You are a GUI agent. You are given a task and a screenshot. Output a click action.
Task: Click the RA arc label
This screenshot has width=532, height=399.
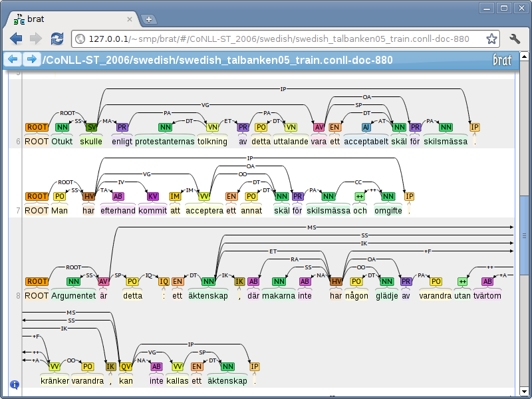click(295, 259)
